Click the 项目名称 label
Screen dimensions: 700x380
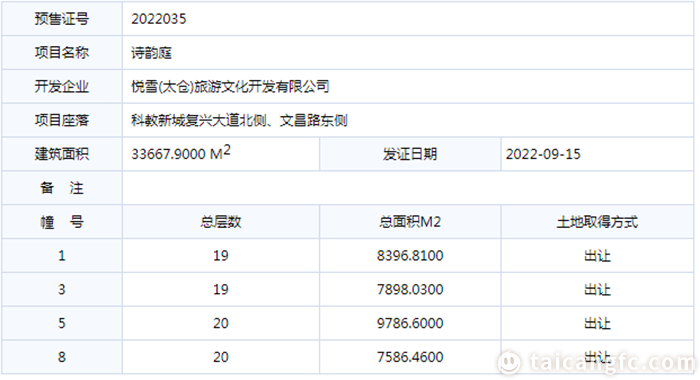[62, 53]
